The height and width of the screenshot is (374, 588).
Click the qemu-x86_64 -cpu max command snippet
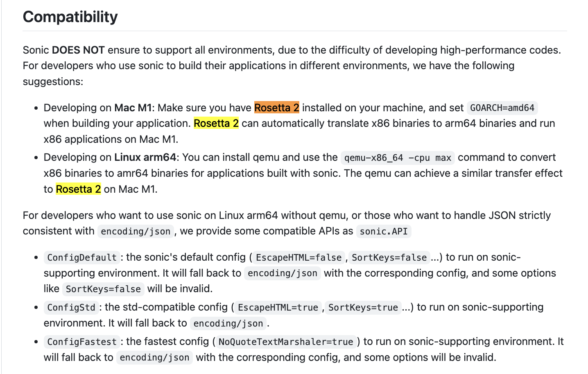pos(397,158)
